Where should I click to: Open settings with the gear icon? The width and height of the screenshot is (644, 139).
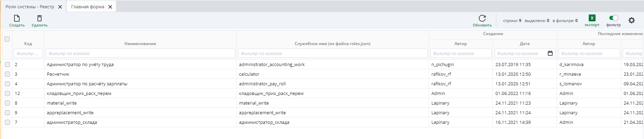pos(632,20)
